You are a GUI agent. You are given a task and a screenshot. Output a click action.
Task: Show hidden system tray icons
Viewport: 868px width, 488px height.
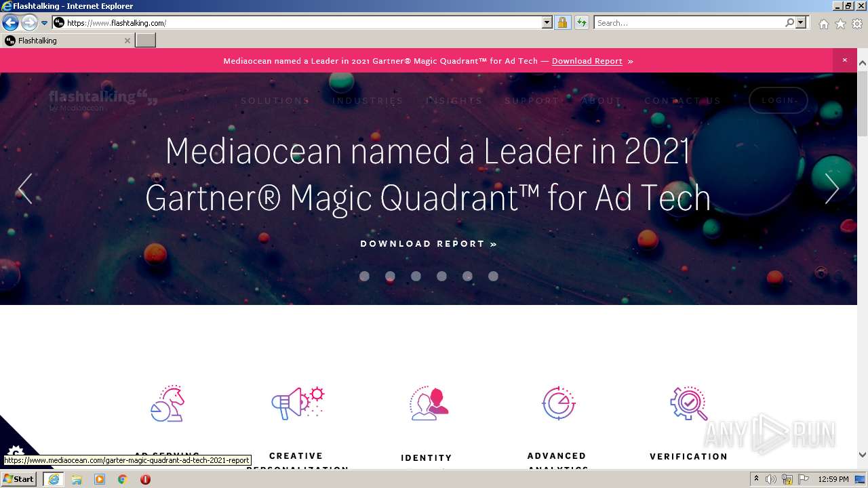pos(756,479)
